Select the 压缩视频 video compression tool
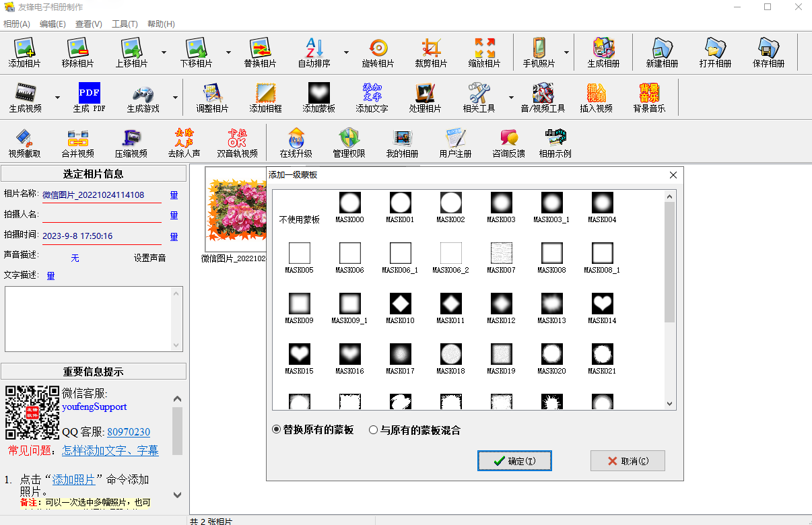The width and height of the screenshot is (812, 525). [131, 142]
